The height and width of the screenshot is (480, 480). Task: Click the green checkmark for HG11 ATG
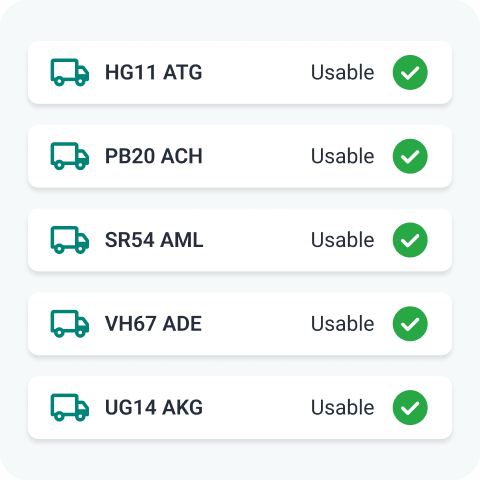pos(410,72)
